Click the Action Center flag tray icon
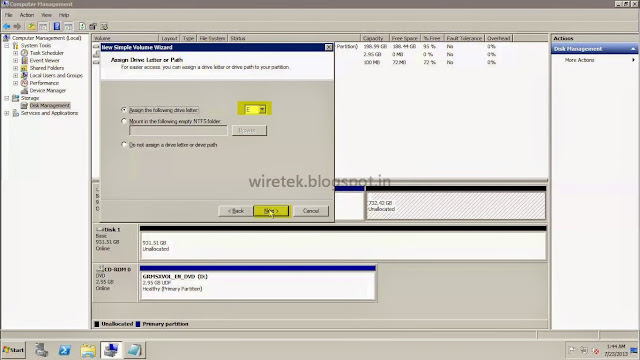Image resolution: width=640 pixels, height=360 pixels. (572, 350)
